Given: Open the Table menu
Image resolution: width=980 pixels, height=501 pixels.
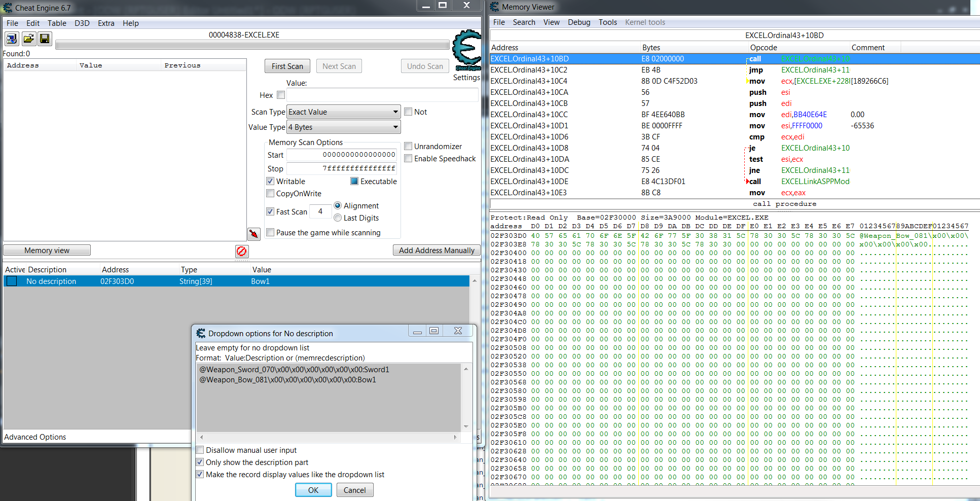Looking at the screenshot, I should point(57,23).
